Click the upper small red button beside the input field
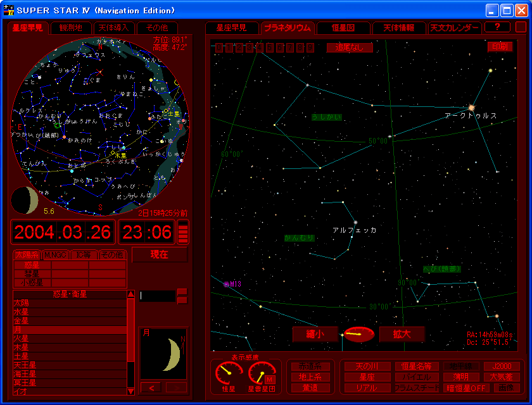The image size is (532, 405). [x=182, y=292]
